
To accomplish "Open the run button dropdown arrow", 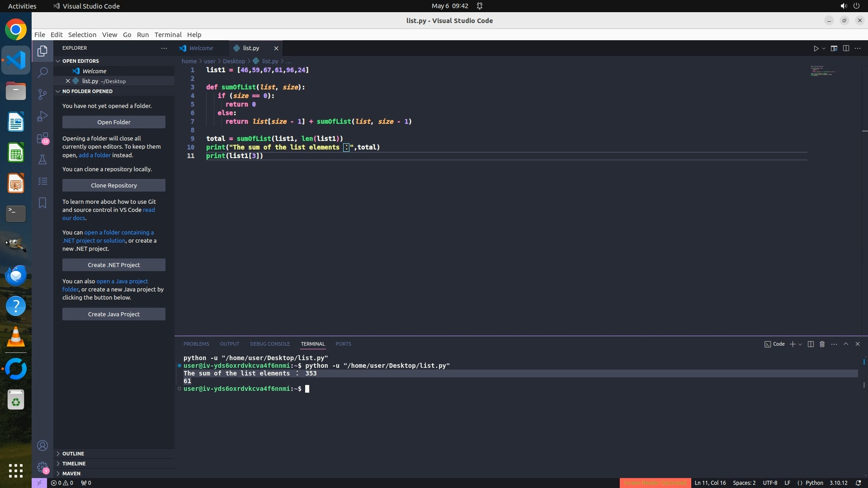I will click(x=824, y=48).
